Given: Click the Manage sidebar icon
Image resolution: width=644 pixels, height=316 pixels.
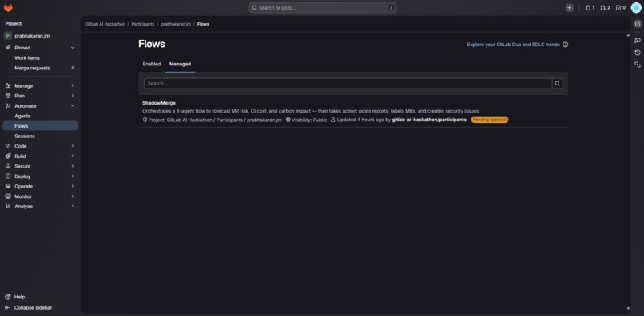Looking at the screenshot, I should coord(8,85).
